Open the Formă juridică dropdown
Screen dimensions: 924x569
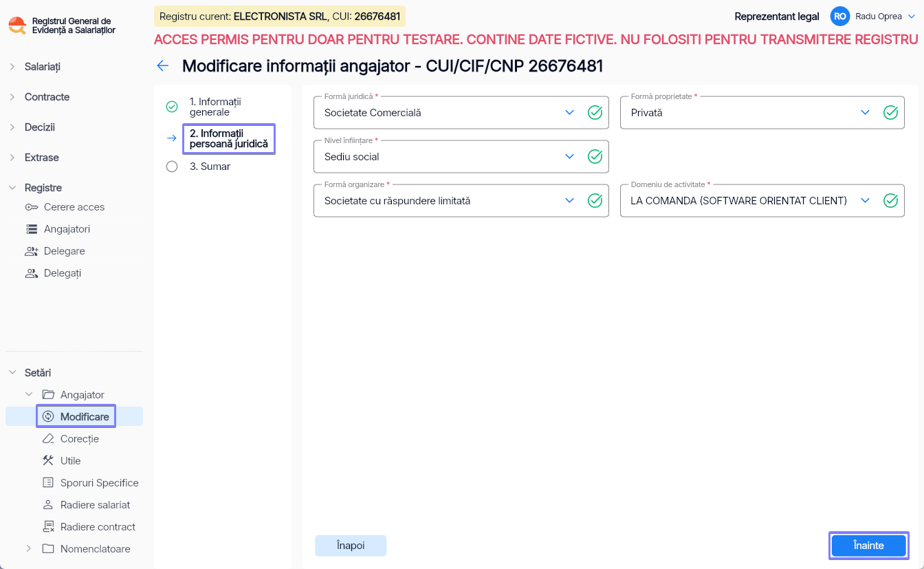pos(569,112)
